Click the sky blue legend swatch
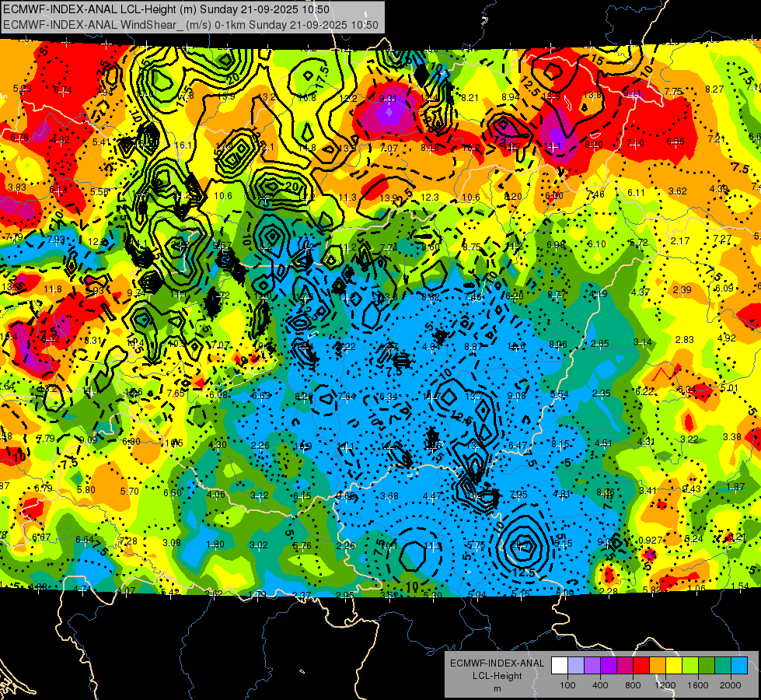This screenshot has width=761, height=700. [739, 666]
